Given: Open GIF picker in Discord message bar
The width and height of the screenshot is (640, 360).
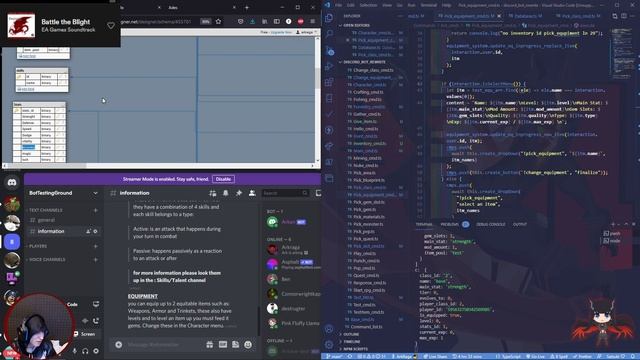Looking at the screenshot, I should (x=223, y=345).
